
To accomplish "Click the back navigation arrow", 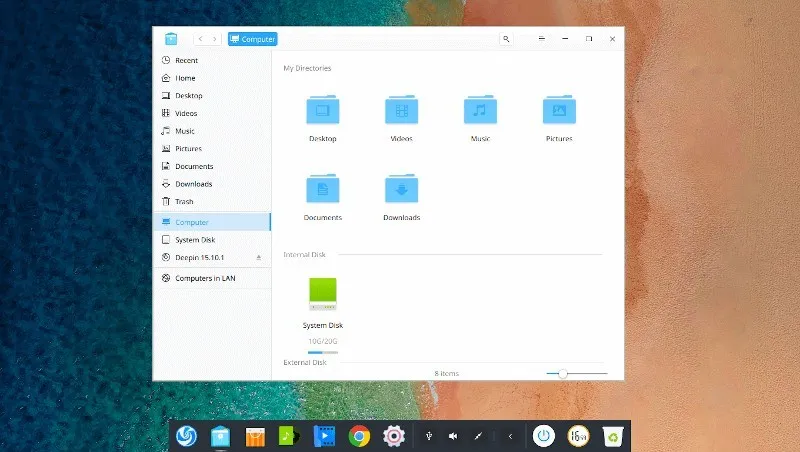I will pyautogui.click(x=201, y=39).
